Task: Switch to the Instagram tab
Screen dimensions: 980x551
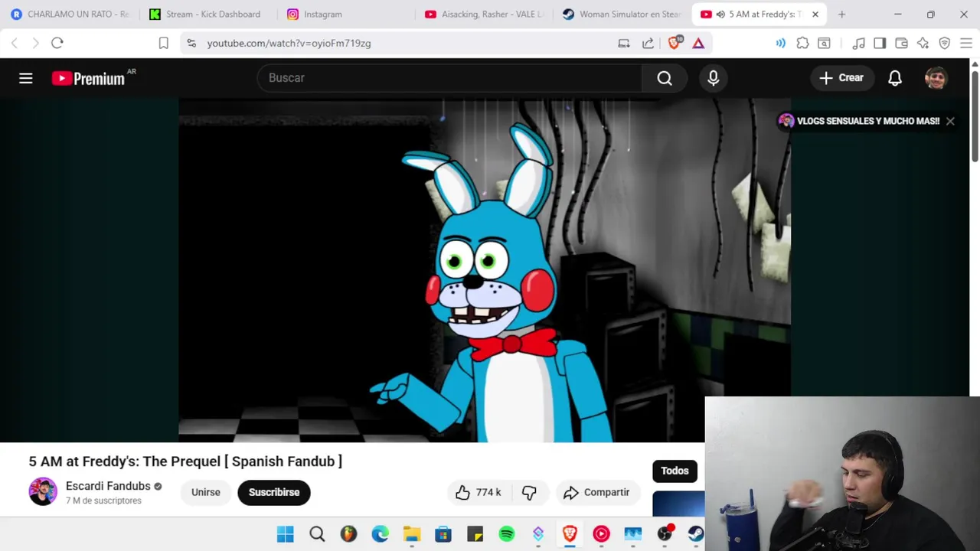Action: pos(345,14)
